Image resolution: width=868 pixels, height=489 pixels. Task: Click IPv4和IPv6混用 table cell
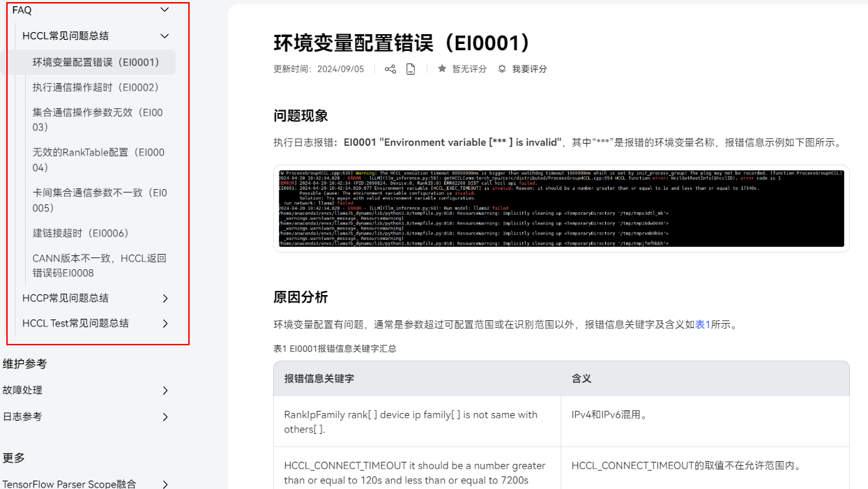(x=705, y=422)
